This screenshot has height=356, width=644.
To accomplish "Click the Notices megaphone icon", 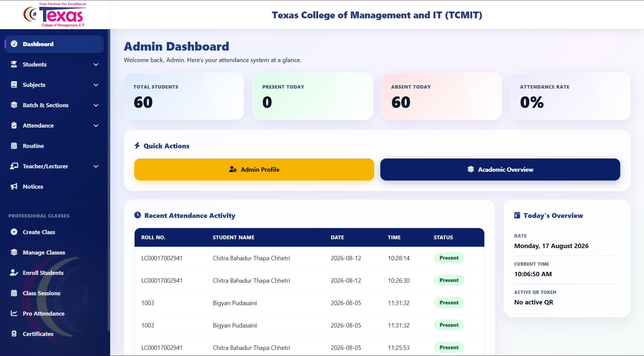I will coord(14,186).
